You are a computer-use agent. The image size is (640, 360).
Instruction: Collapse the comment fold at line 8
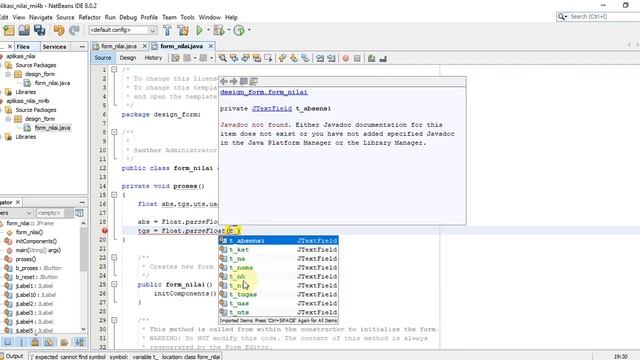pyautogui.click(x=114, y=132)
